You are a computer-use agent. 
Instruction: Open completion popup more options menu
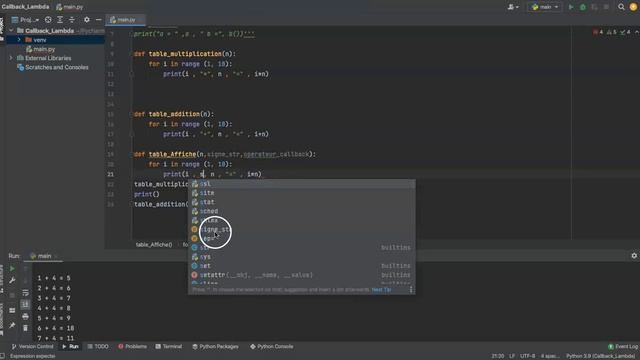tap(411, 289)
